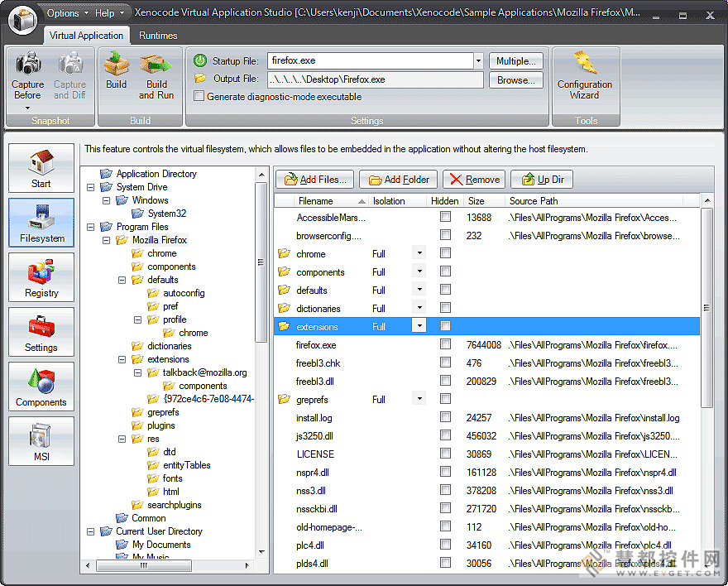The width and height of the screenshot is (728, 586).
Task: Open Isolation dropdown for chrome folder
Action: (419, 253)
